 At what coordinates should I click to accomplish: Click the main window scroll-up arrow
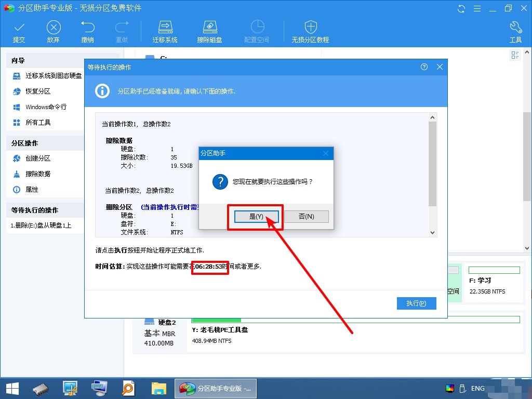(x=527, y=52)
